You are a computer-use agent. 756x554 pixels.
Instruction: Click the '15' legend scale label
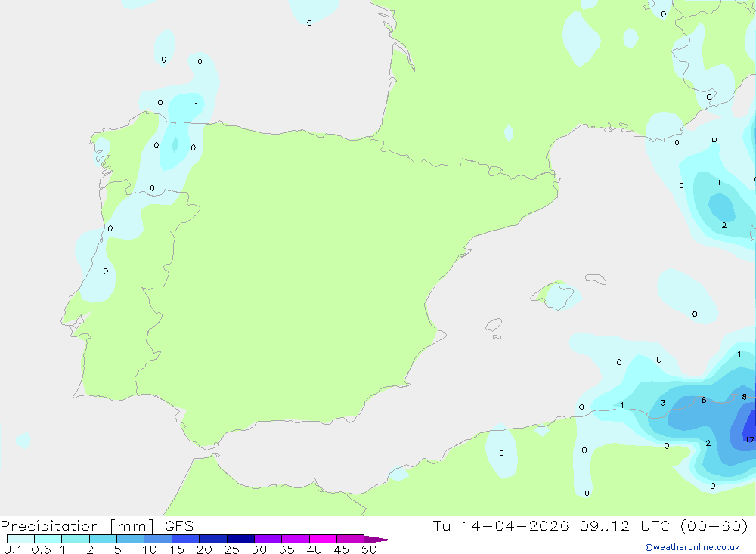click(177, 549)
